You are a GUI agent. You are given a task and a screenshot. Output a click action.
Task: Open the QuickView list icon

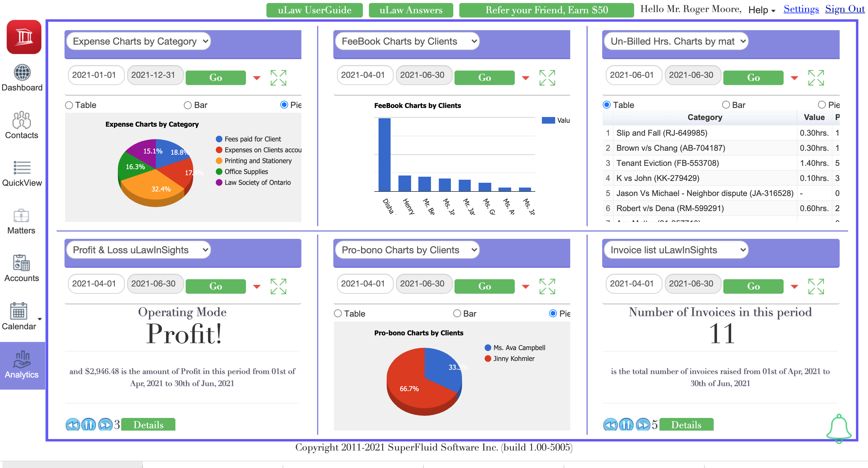tap(22, 168)
